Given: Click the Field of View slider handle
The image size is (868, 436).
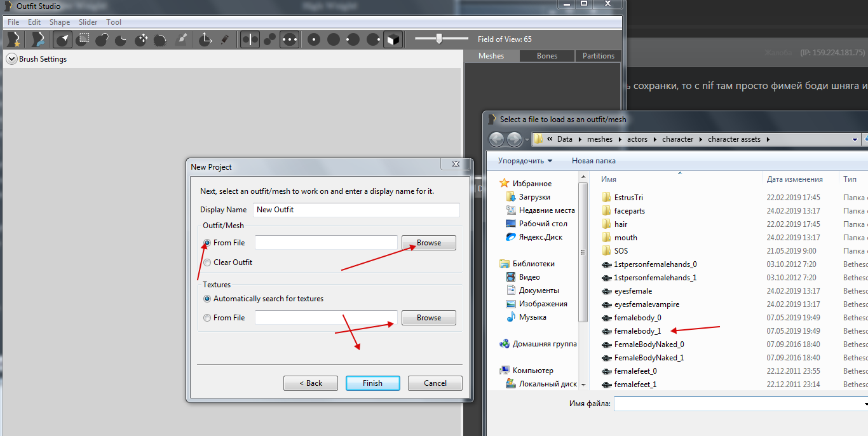Looking at the screenshot, I should [x=438, y=39].
